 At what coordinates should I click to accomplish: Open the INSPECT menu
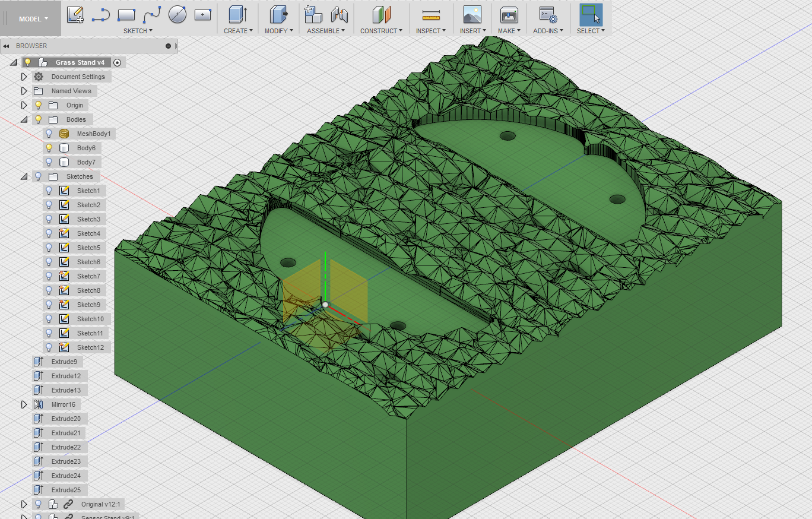point(431,31)
